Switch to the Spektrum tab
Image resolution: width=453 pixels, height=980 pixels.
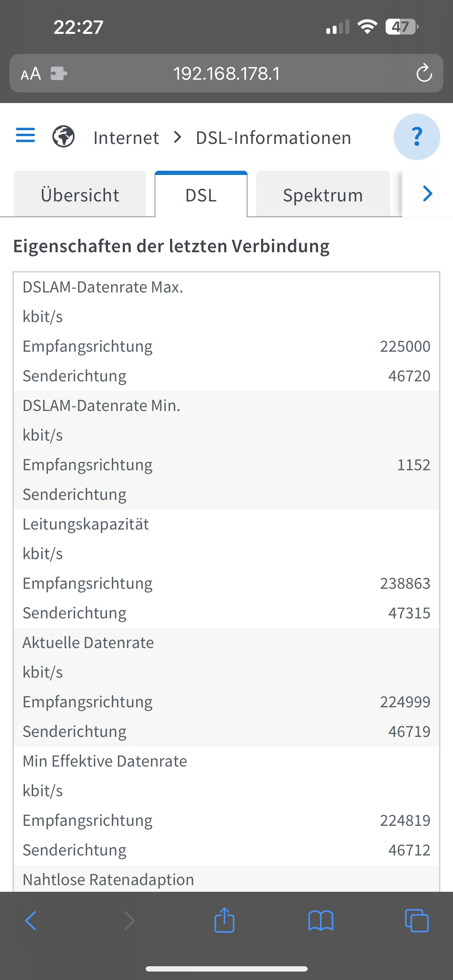pos(322,195)
